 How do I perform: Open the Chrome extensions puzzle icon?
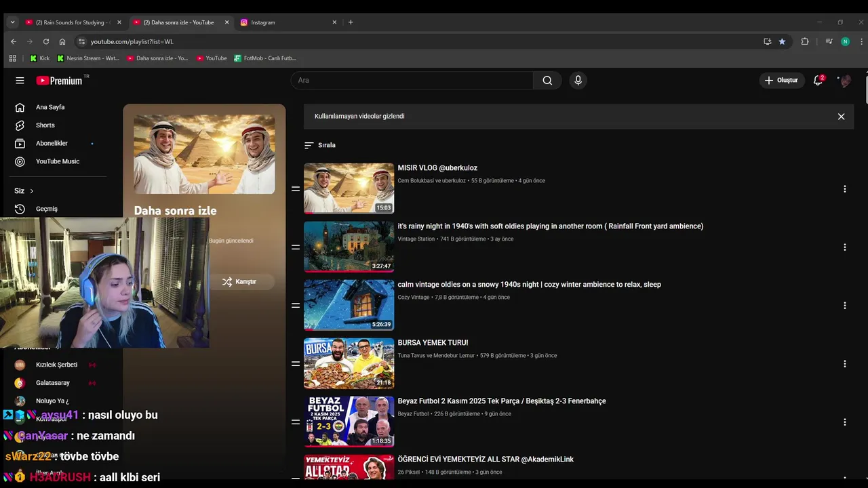(x=805, y=41)
